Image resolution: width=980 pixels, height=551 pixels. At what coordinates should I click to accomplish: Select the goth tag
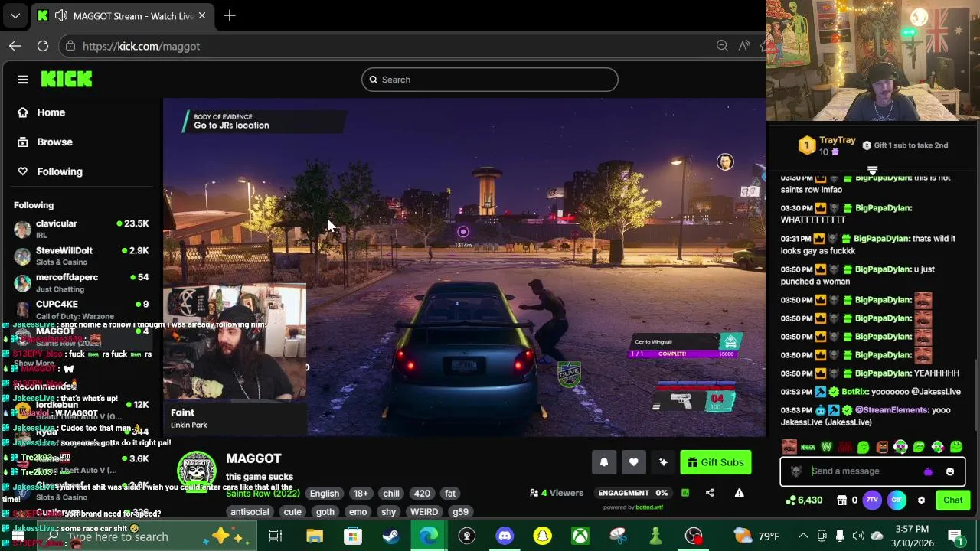[325, 512]
